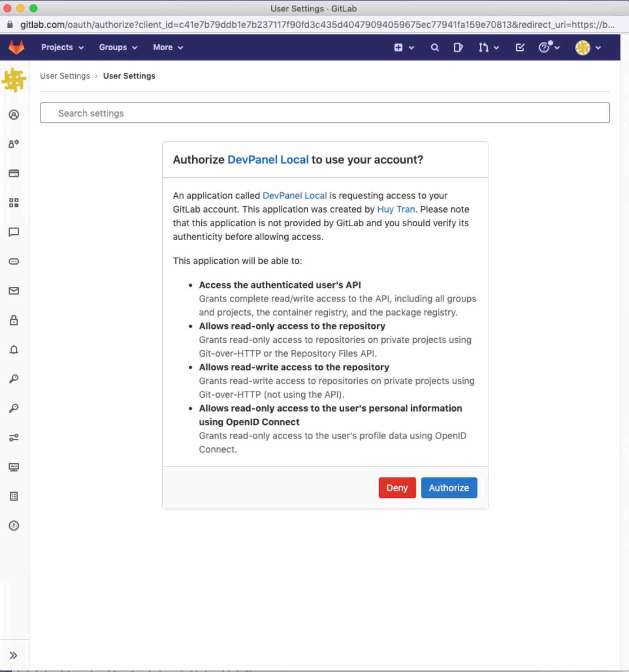
Task: Open the Applications settings icon
Action: click(14, 202)
